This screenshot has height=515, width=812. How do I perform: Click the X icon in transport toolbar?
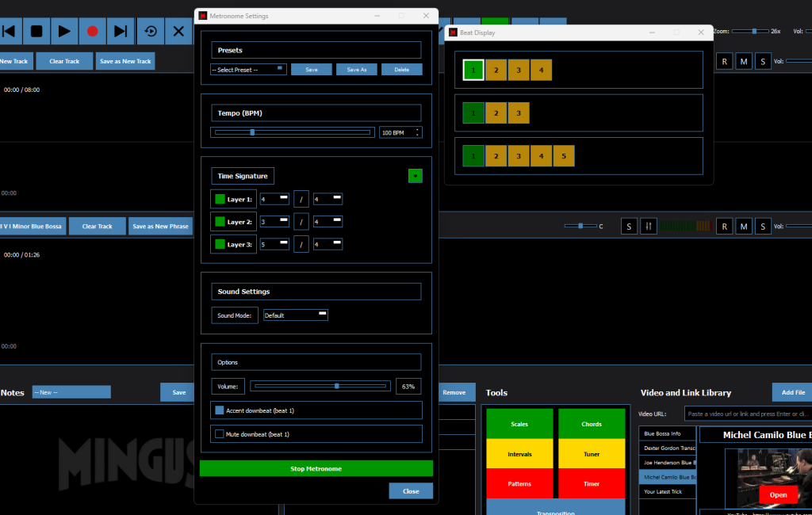pyautogui.click(x=179, y=31)
